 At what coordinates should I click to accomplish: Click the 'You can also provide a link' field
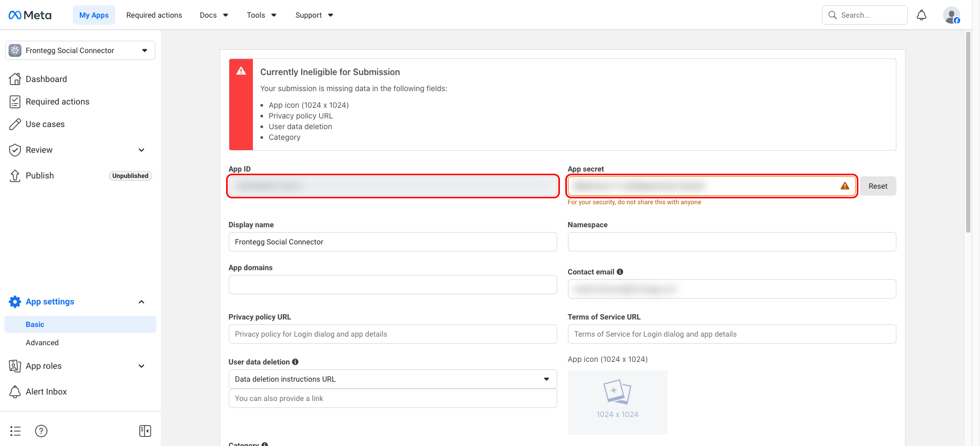(393, 398)
